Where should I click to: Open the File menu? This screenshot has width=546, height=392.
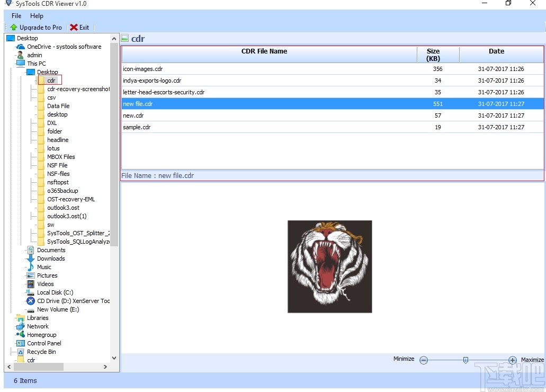[16, 15]
